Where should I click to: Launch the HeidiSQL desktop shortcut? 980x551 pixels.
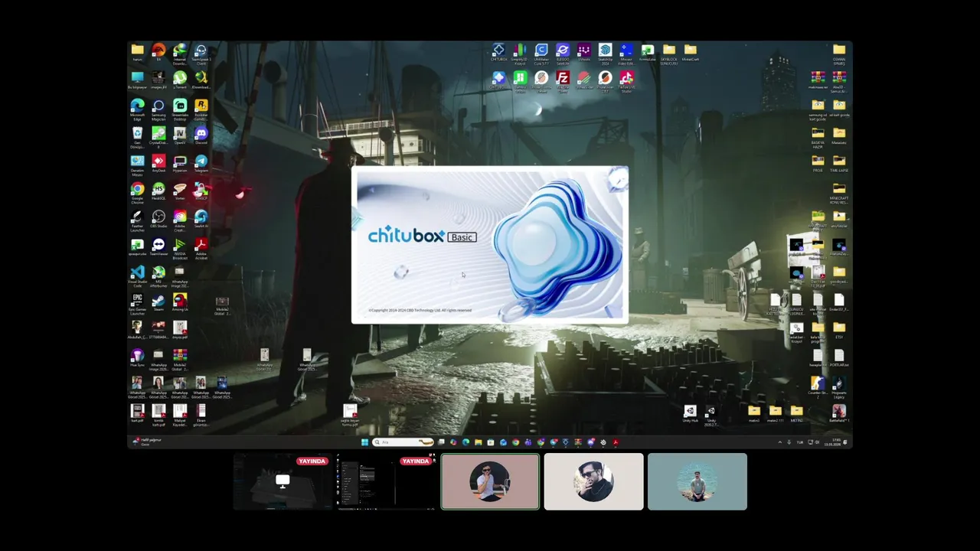[158, 191]
